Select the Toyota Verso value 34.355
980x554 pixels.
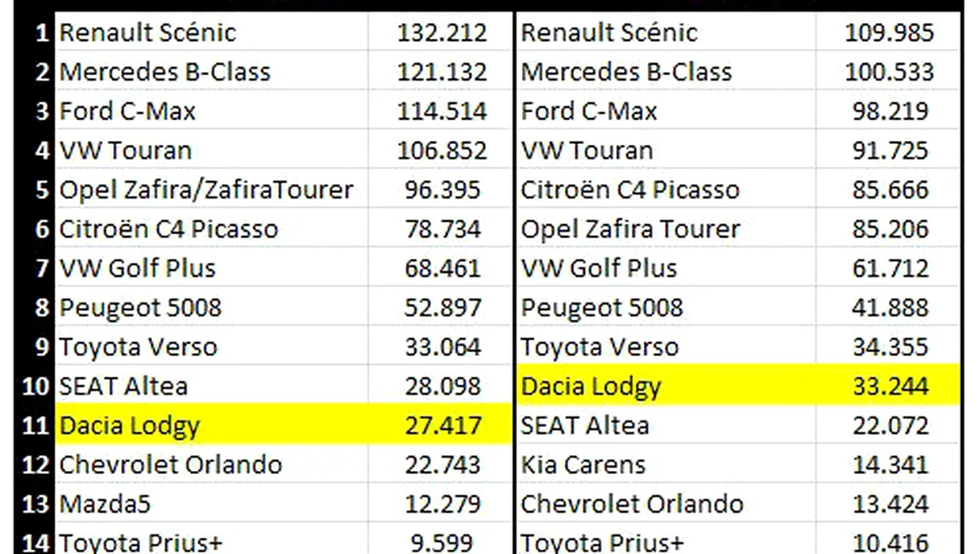click(888, 347)
